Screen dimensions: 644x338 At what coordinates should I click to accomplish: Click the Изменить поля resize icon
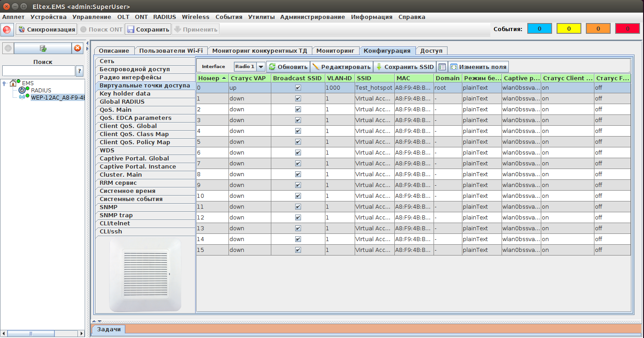(x=454, y=67)
